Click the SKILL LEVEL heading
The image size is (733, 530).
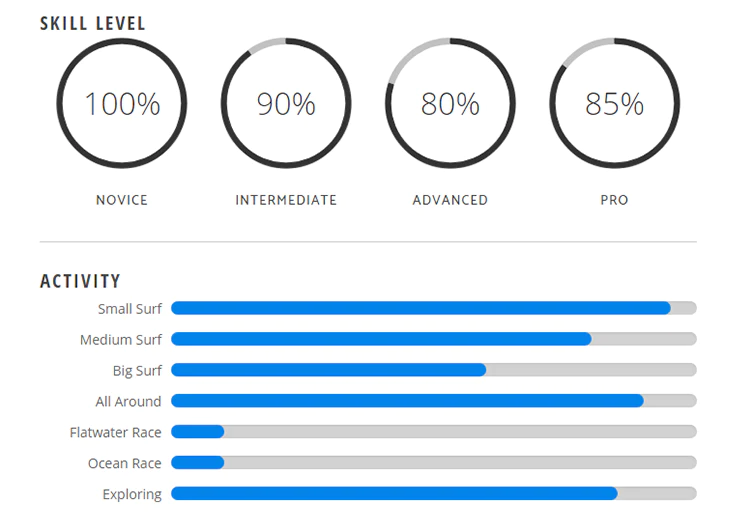93,23
